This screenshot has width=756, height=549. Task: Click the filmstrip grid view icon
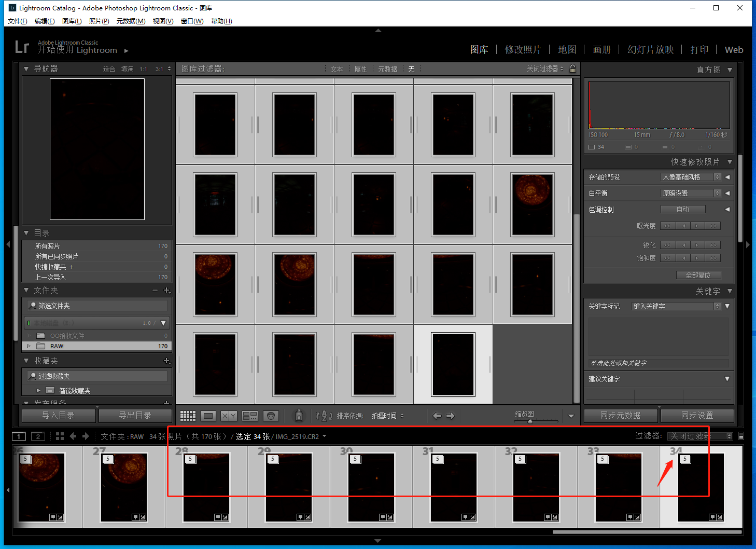[60, 436]
